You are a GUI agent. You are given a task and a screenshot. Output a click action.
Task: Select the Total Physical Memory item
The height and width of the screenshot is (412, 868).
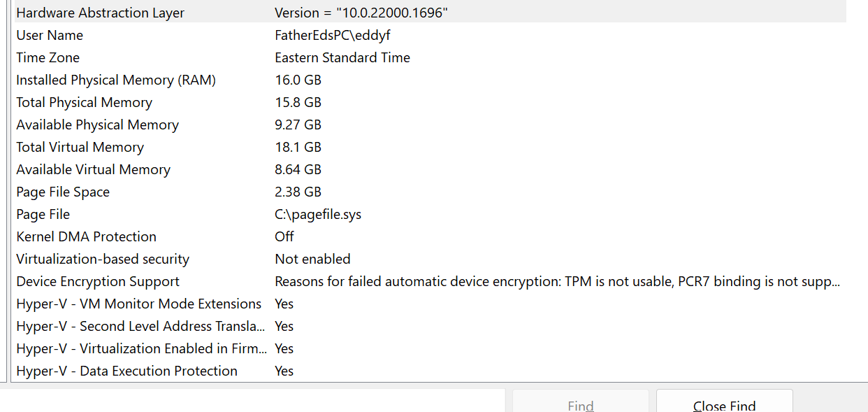coord(84,103)
